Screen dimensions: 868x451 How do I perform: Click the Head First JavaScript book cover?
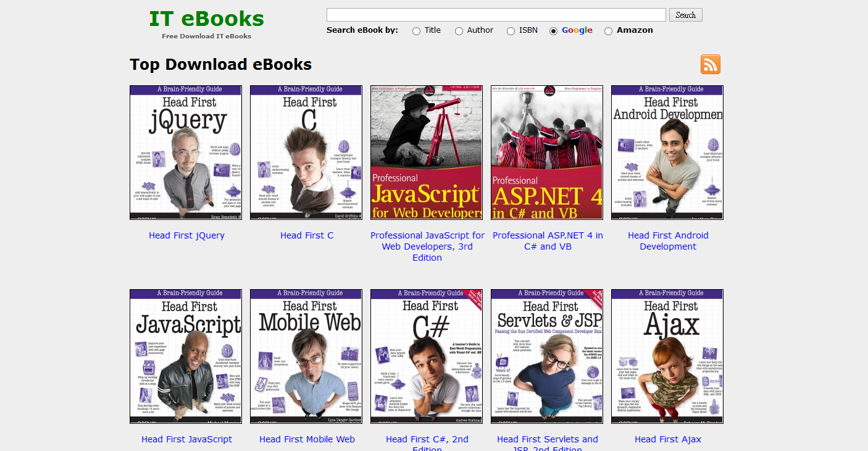(x=186, y=356)
